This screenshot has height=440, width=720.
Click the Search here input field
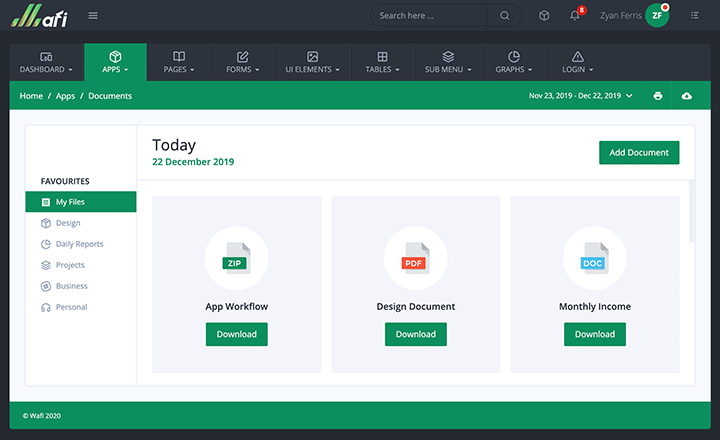tap(430, 16)
